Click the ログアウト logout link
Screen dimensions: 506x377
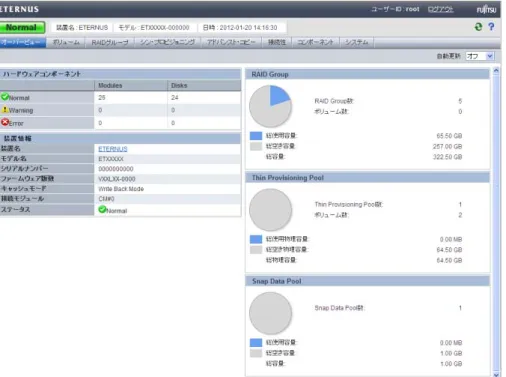440,9
